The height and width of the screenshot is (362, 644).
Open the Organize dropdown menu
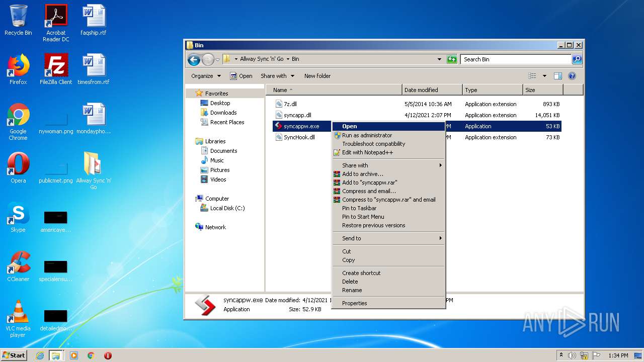(x=206, y=76)
